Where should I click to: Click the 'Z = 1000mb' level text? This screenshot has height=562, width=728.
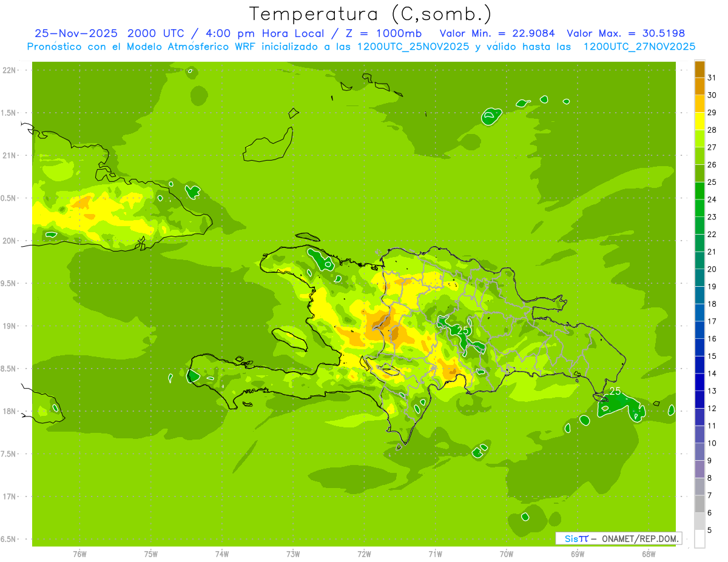[384, 33]
